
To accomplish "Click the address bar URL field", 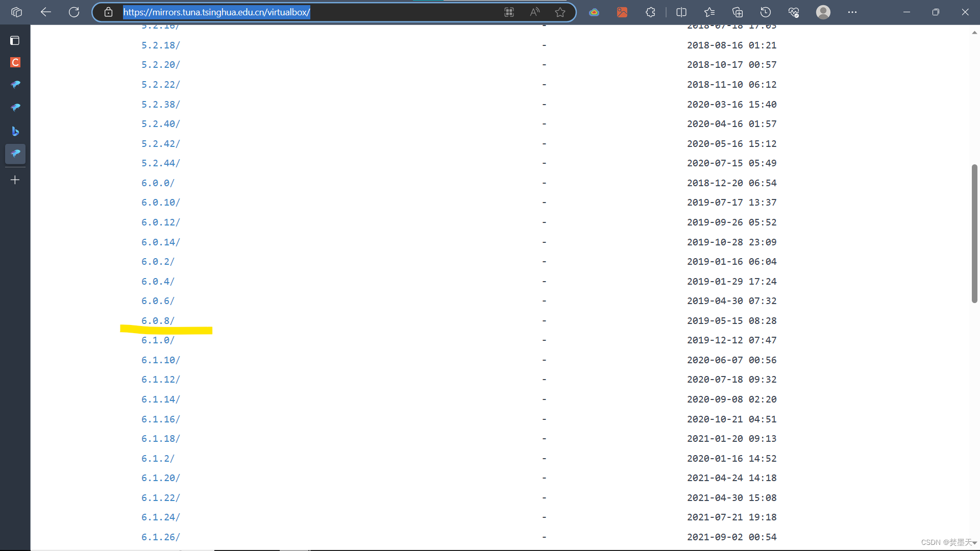I will click(306, 12).
